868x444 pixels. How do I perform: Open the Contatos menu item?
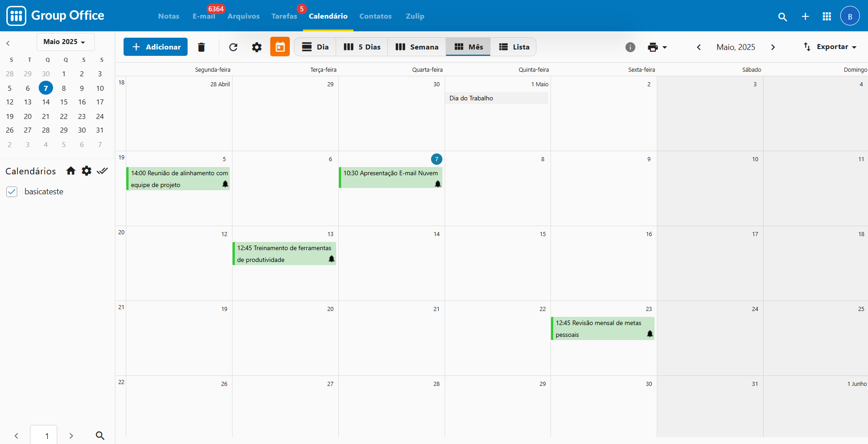pyautogui.click(x=375, y=16)
